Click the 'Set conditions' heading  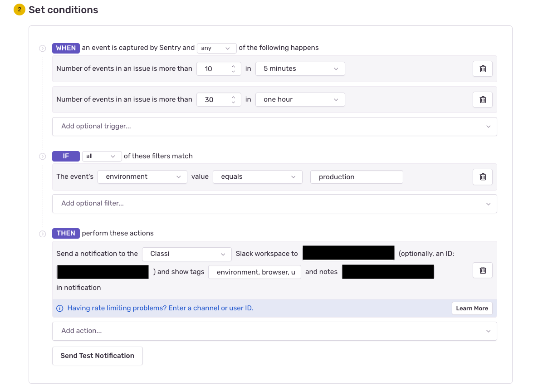point(64,10)
